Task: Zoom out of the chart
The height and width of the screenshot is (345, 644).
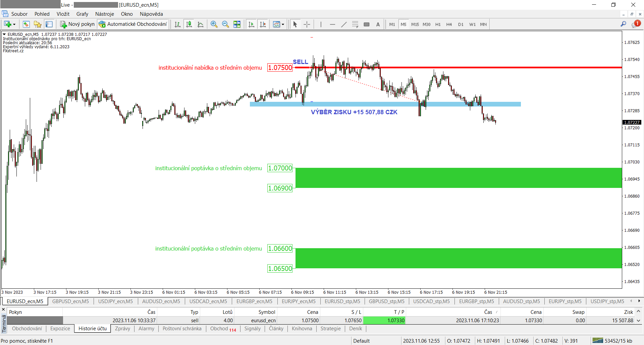Action: coord(225,24)
